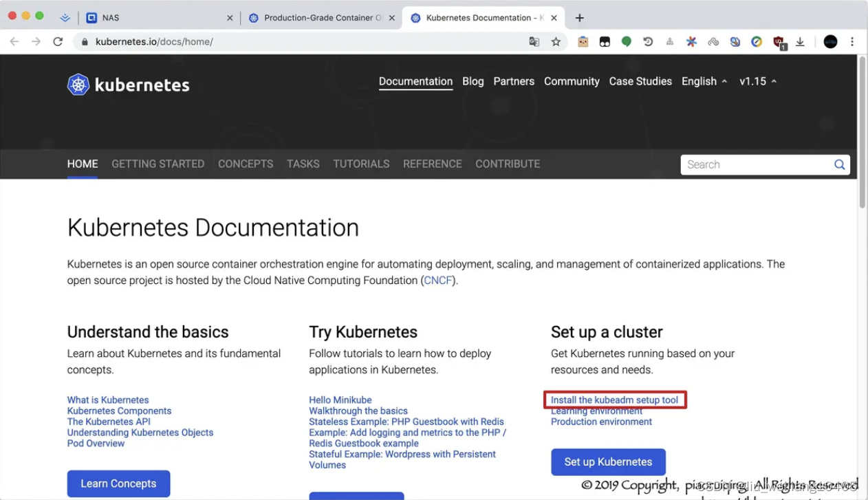
Task: Open Stateful Example Wordpress link
Action: (x=402, y=459)
